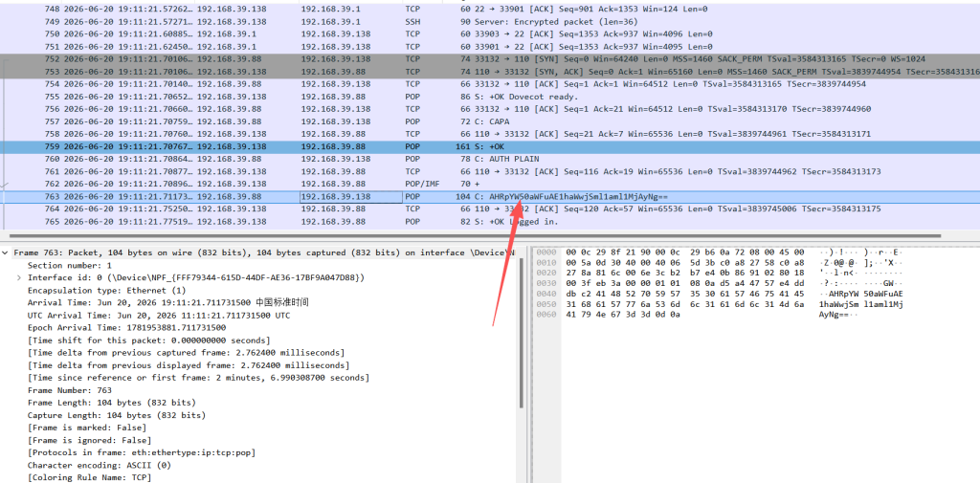The image size is (980, 483).
Task: Click destination cell 192.168.39.138 of packet 763
Action: point(350,197)
